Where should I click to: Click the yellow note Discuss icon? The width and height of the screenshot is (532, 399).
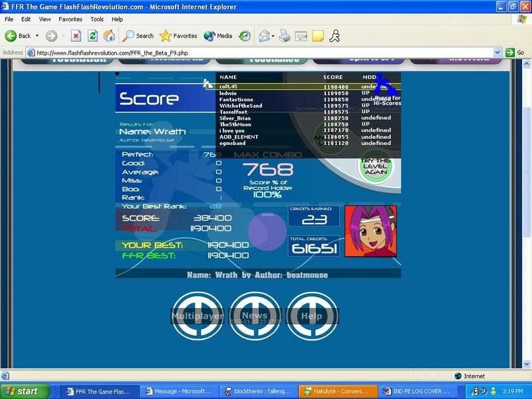[x=318, y=36]
